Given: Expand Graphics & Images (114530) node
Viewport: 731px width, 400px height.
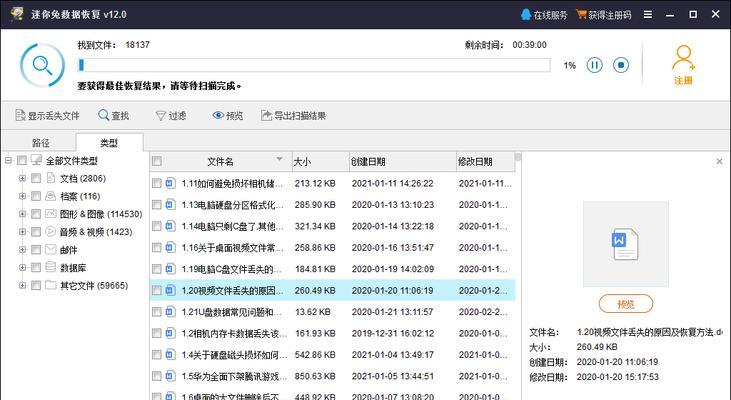Looking at the screenshot, I should tap(22, 214).
